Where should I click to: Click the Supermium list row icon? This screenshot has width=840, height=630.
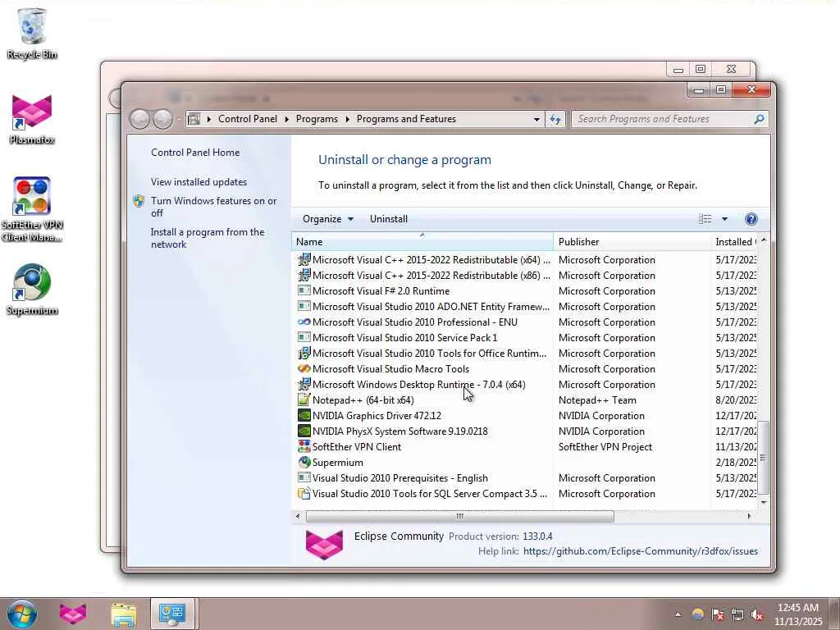click(304, 462)
